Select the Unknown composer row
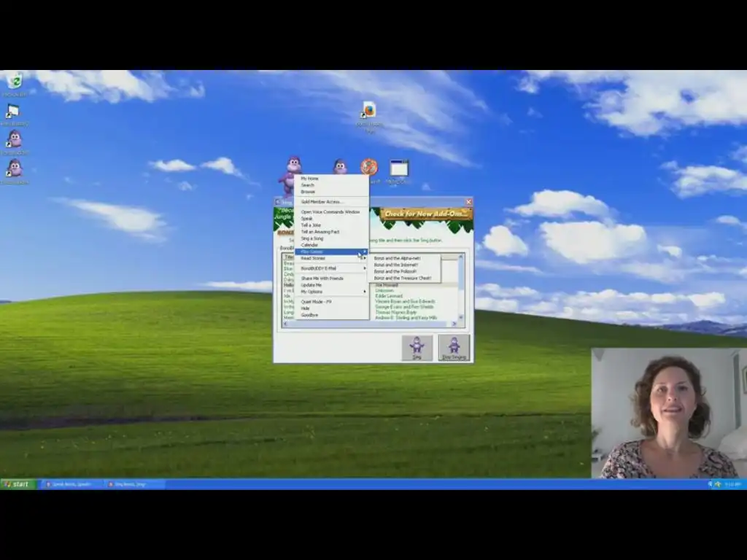This screenshot has height=560, width=747. click(x=384, y=290)
